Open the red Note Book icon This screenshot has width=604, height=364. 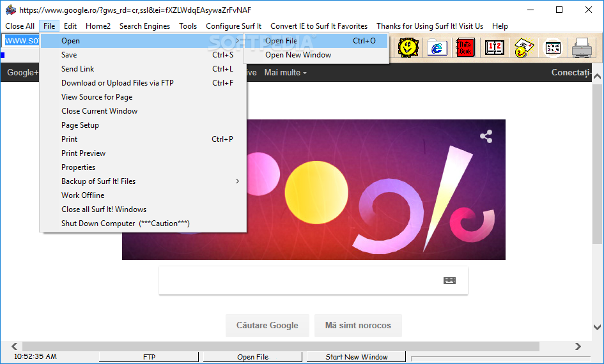click(465, 48)
